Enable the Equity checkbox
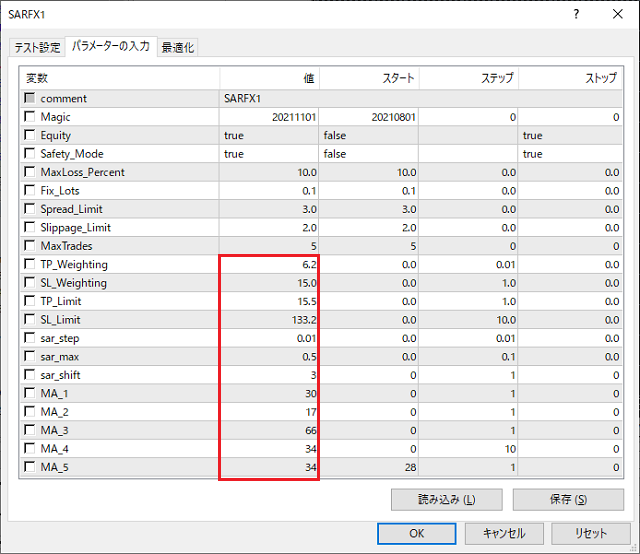 click(x=29, y=135)
